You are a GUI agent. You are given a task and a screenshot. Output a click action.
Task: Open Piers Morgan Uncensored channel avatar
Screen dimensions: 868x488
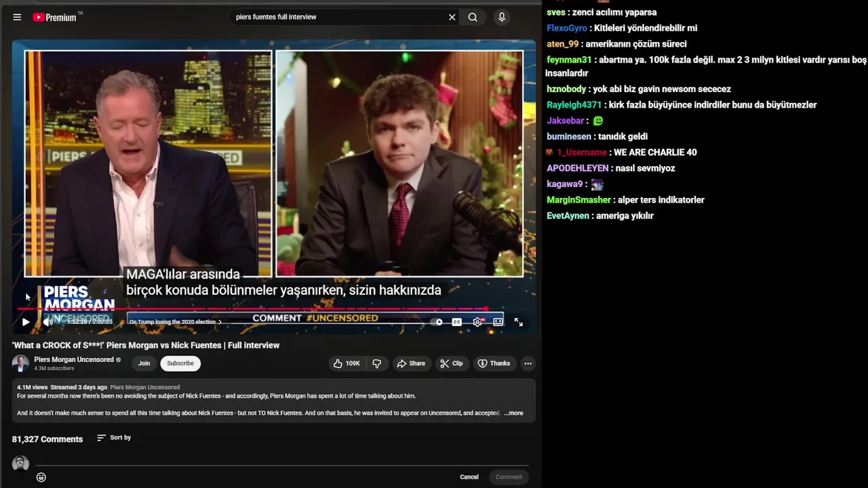[x=20, y=363]
